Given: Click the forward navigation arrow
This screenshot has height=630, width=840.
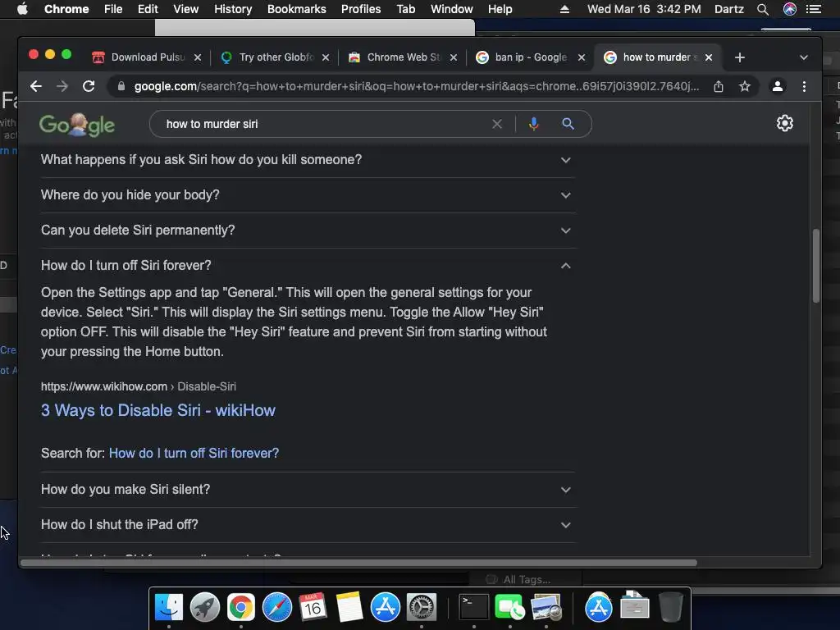Looking at the screenshot, I should [x=62, y=86].
